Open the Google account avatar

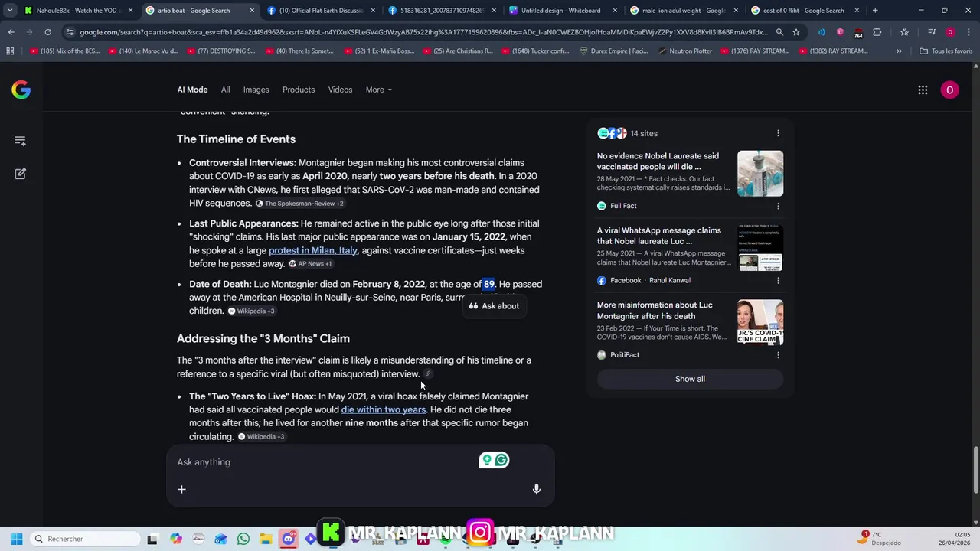click(x=949, y=90)
